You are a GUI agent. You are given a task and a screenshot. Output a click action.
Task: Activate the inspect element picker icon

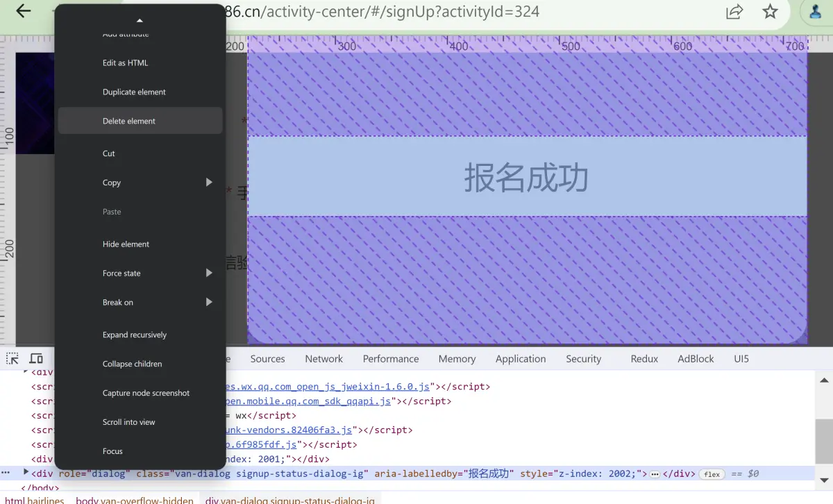tap(12, 359)
